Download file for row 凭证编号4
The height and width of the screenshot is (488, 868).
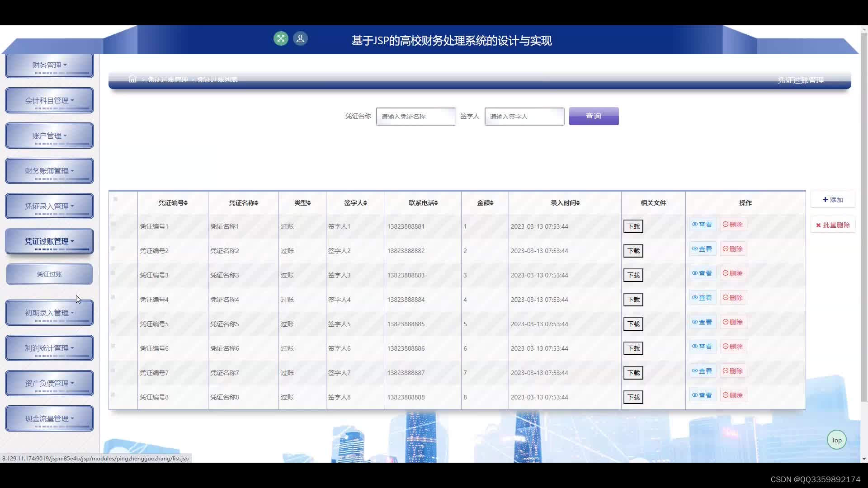(x=633, y=300)
